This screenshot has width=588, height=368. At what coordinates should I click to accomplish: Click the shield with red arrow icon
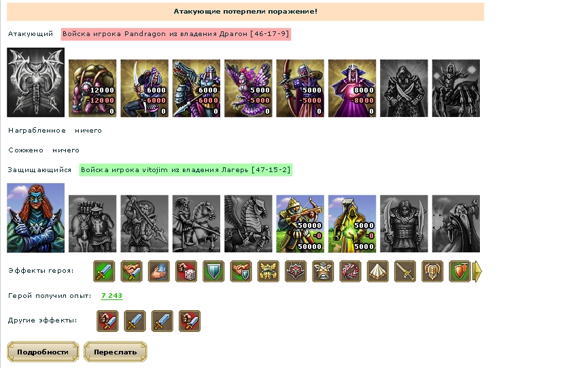460,271
